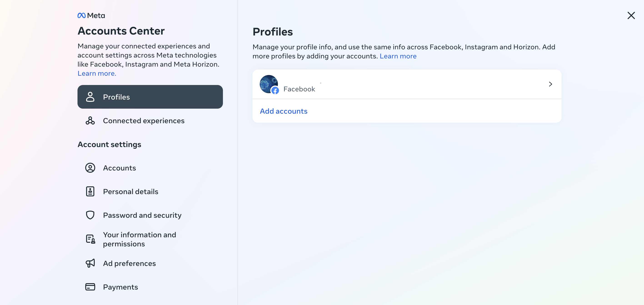Click the Facebook badge on profile picture

click(275, 90)
